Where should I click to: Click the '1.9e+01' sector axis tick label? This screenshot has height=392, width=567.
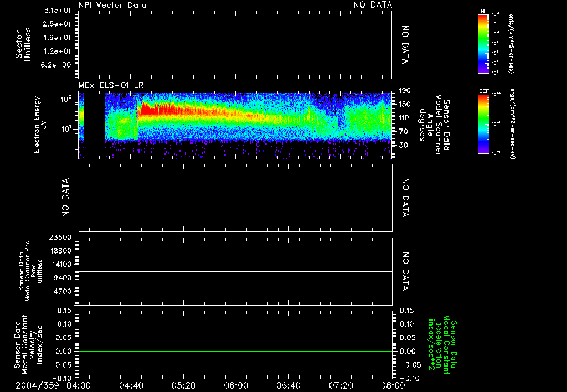[x=58, y=38]
